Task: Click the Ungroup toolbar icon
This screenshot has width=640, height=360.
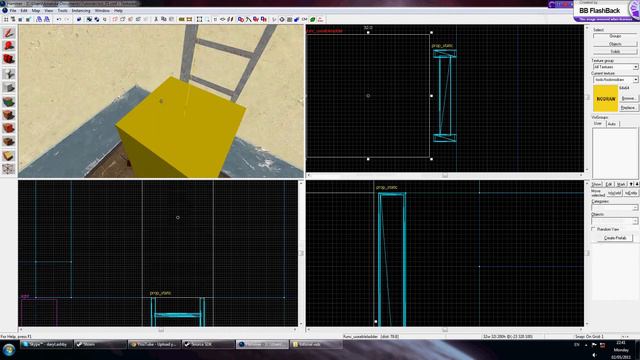Action: pyautogui.click(x=96, y=19)
